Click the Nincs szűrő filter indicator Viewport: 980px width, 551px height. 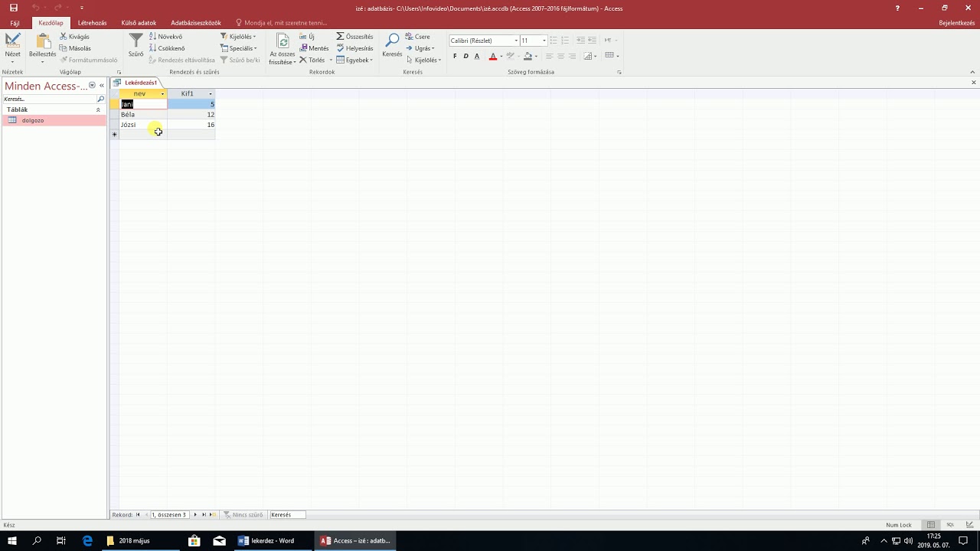click(x=243, y=515)
